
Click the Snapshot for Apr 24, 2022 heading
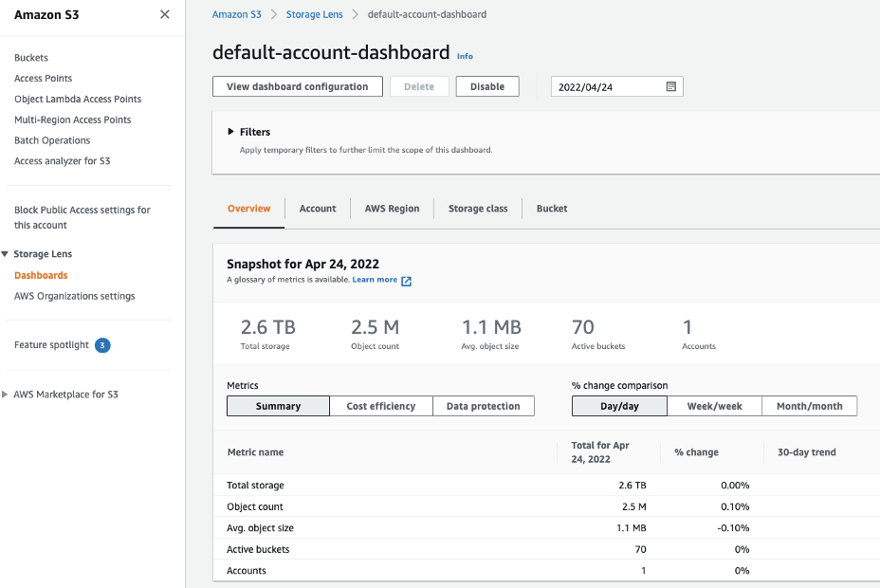point(303,265)
